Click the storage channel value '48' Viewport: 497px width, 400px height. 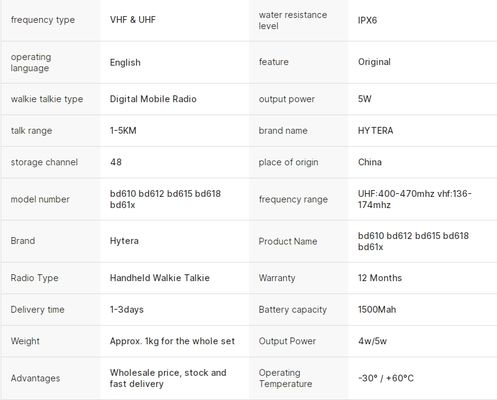(x=116, y=162)
